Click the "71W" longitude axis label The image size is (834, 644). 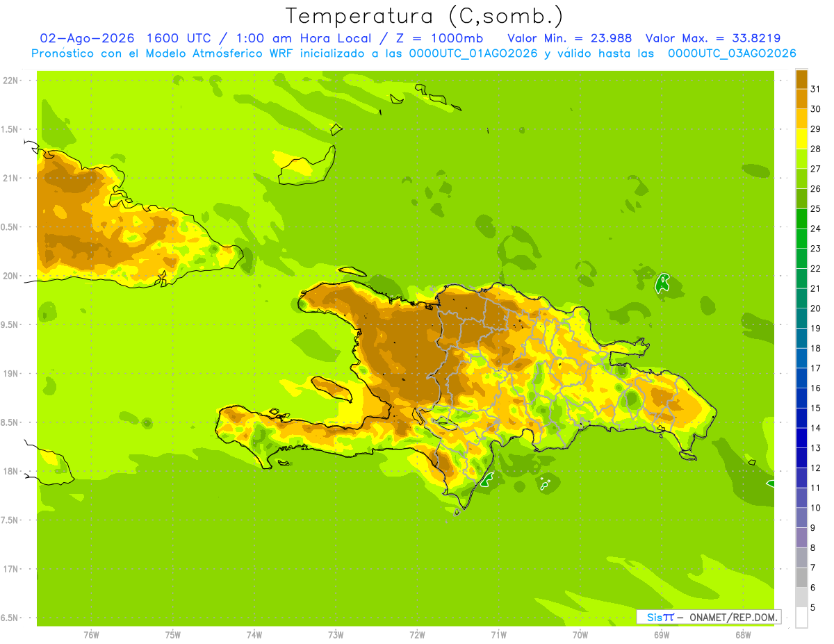(498, 634)
